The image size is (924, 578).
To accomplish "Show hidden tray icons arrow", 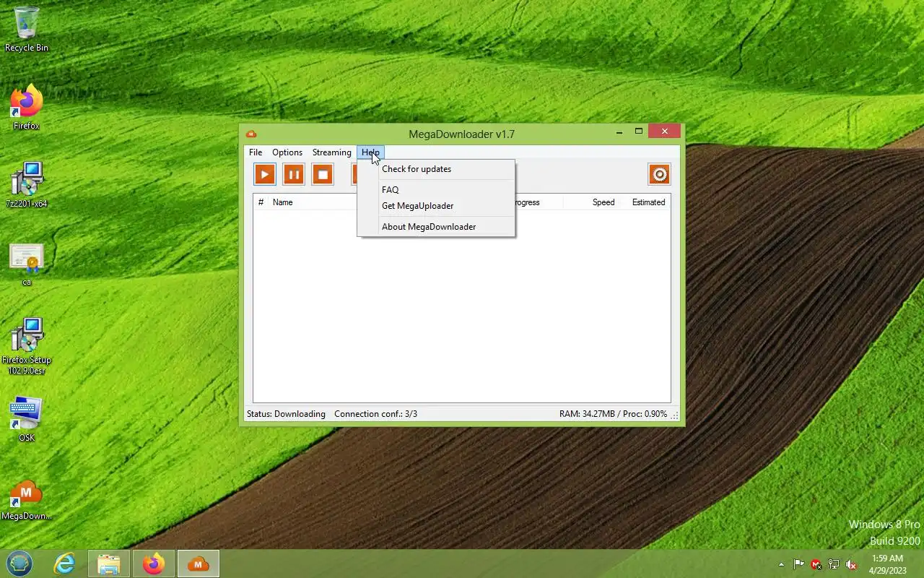I will tap(781, 564).
